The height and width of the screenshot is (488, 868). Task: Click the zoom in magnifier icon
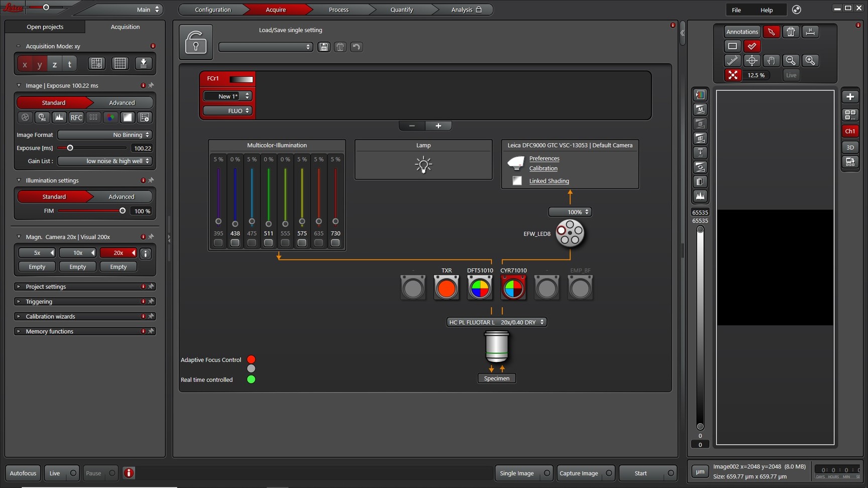pyautogui.click(x=810, y=61)
